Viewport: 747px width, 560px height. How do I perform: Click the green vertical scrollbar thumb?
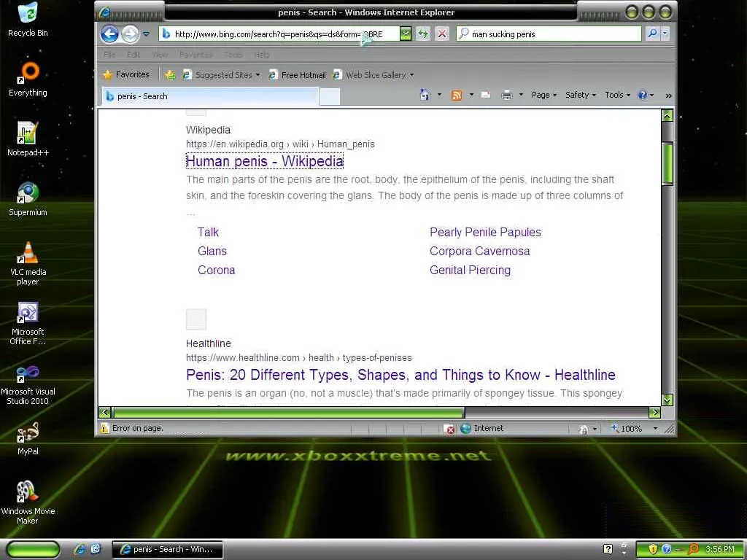click(667, 163)
